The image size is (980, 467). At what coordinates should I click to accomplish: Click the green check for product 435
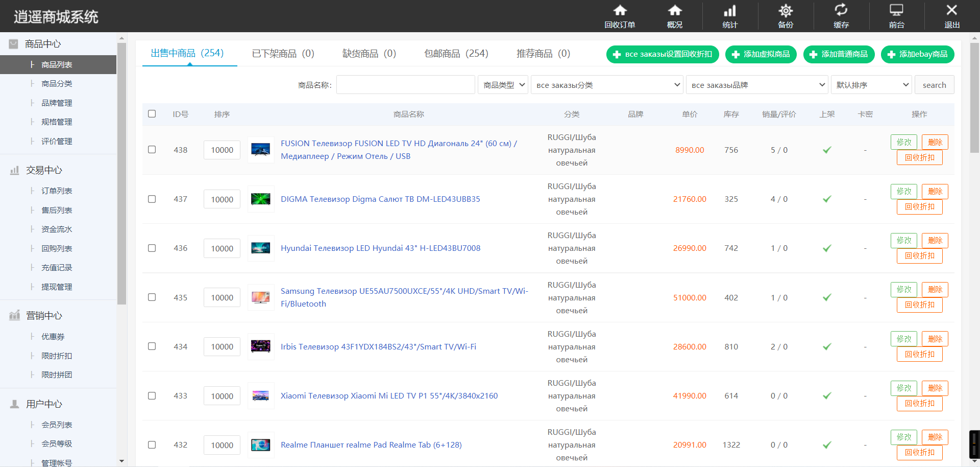827,297
